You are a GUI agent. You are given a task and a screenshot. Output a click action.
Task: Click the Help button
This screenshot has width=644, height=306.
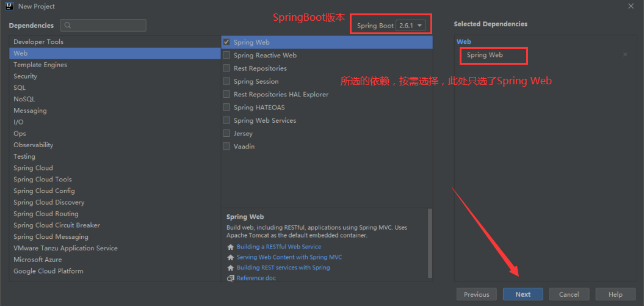click(x=616, y=294)
